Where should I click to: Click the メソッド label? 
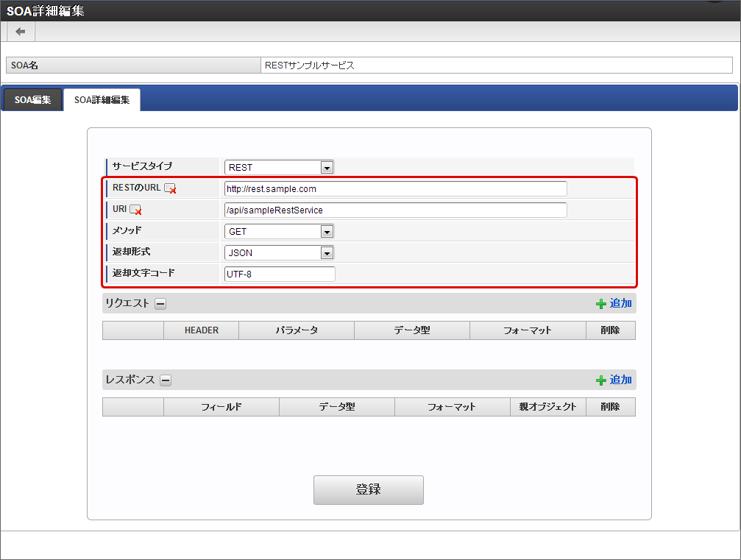pyautogui.click(x=127, y=230)
